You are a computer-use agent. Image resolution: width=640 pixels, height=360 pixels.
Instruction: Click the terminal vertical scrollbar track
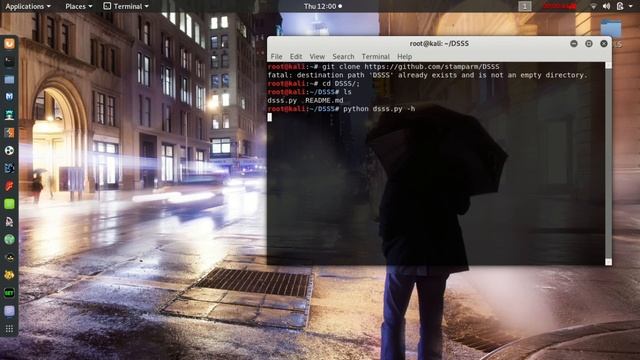tap(608, 163)
